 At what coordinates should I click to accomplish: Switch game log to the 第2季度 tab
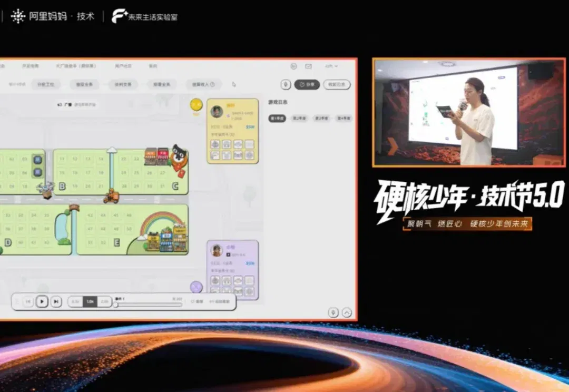[299, 119]
